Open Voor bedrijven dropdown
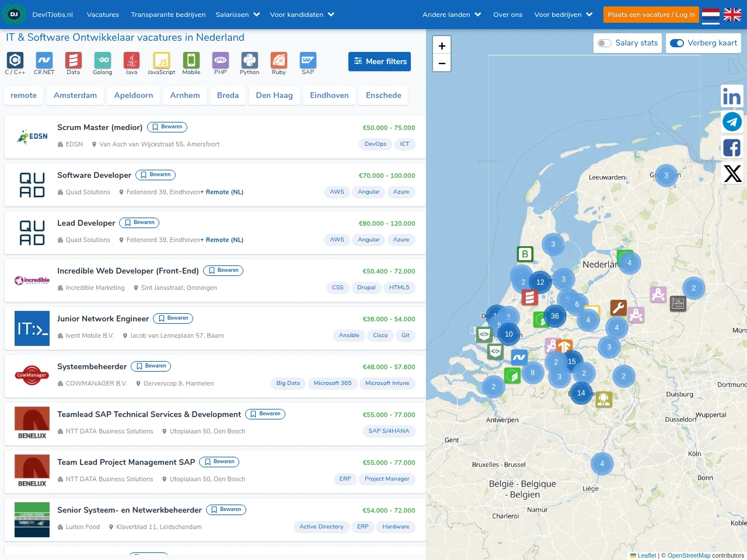This screenshot has width=747, height=560. [x=563, y=15]
